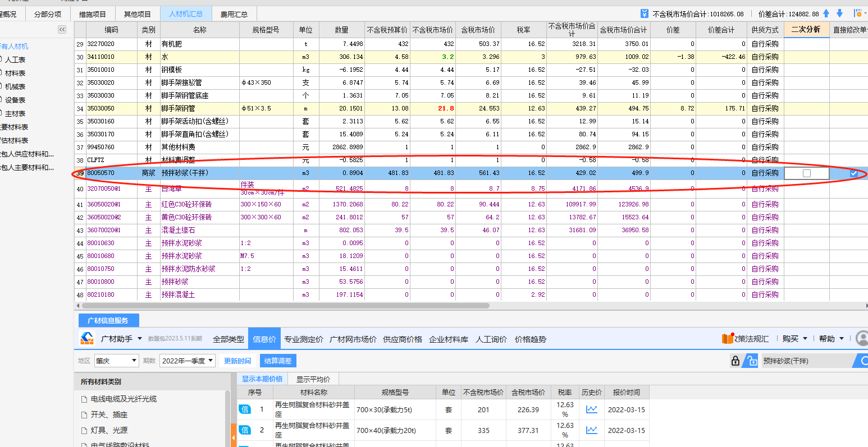Select 人工表 in left tree

15,59
